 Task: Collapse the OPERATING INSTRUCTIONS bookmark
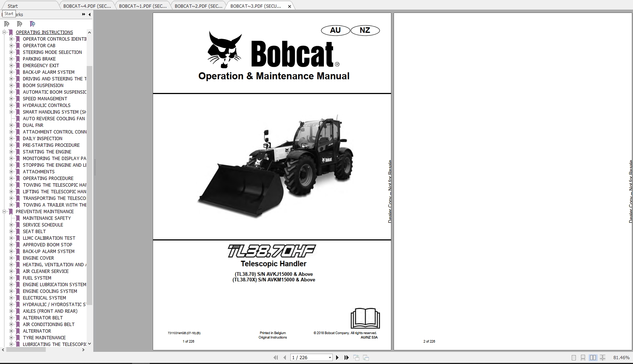4,32
